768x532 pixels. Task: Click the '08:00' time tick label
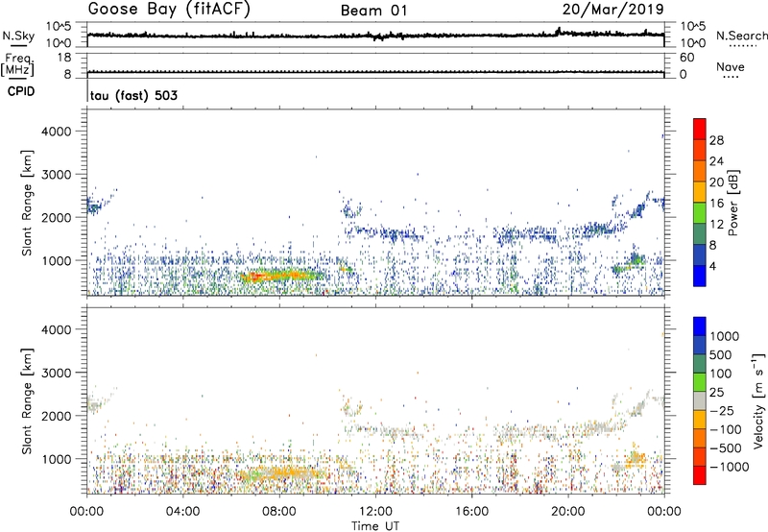[279, 512]
